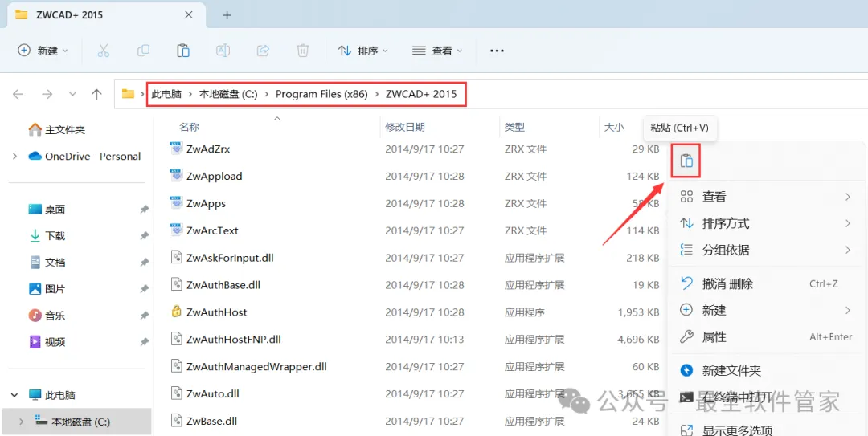Image resolution: width=868 pixels, height=436 pixels.
Task: Choose 新建文件夹 in context menu
Action: click(766, 371)
